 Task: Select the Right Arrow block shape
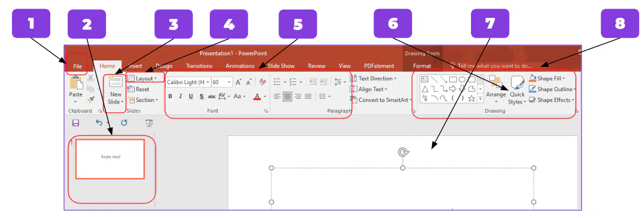point(453,89)
